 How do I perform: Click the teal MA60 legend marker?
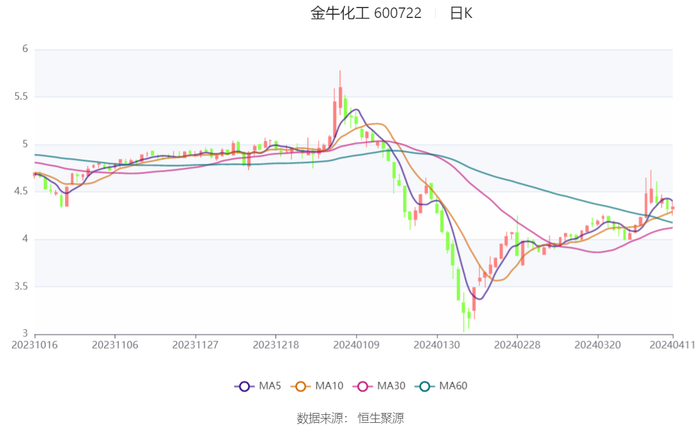425,387
